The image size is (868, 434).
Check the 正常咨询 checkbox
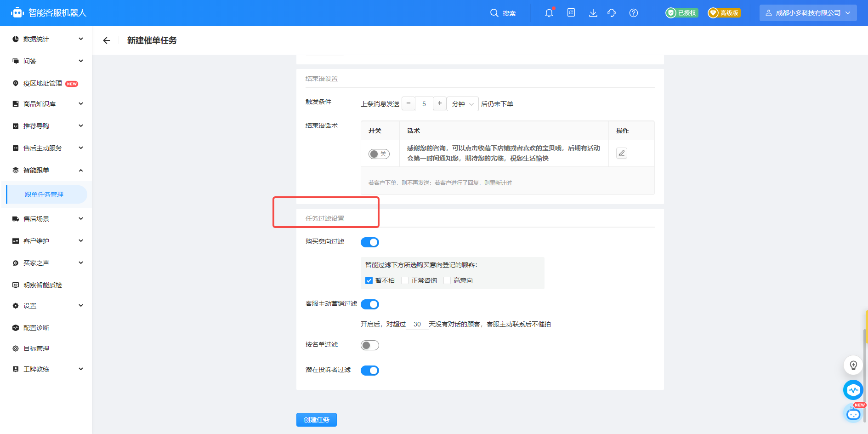click(x=405, y=280)
